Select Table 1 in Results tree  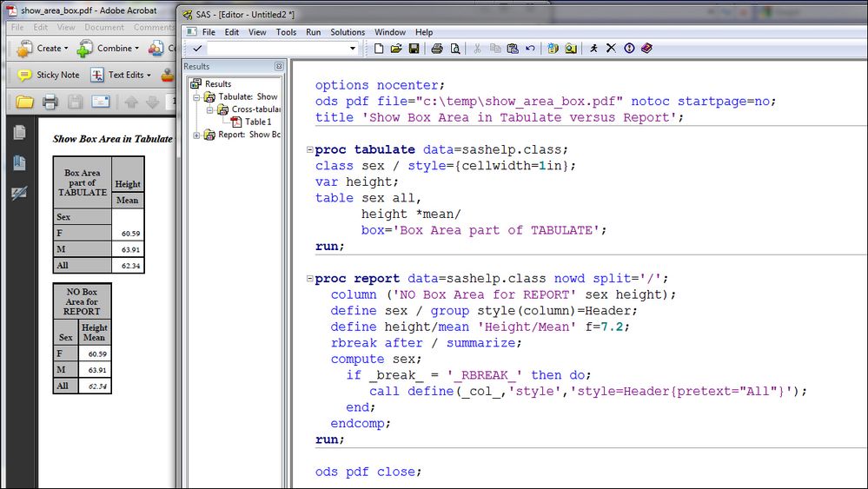point(257,122)
